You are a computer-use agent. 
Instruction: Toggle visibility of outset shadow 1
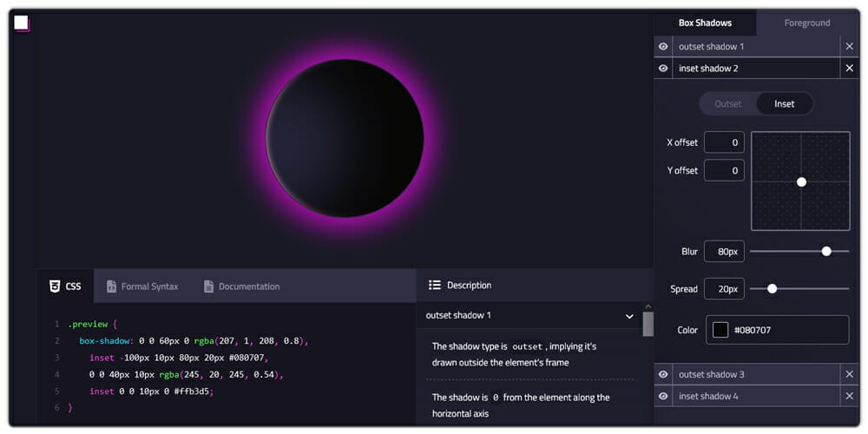pos(663,47)
